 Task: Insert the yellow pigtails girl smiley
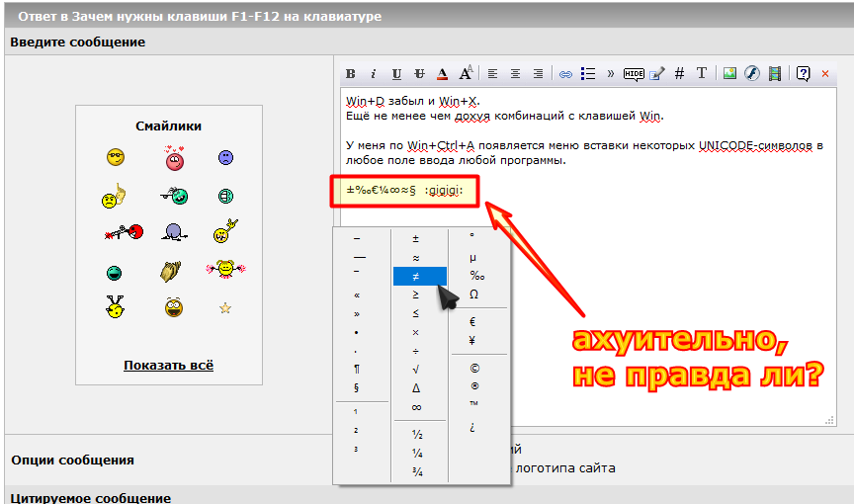pyautogui.click(x=225, y=269)
